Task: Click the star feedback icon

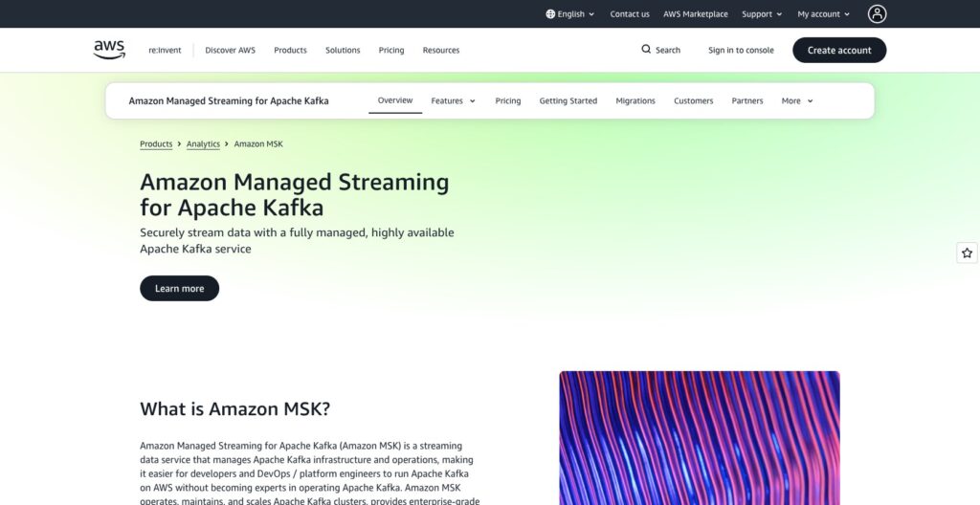Action: pyautogui.click(x=967, y=252)
